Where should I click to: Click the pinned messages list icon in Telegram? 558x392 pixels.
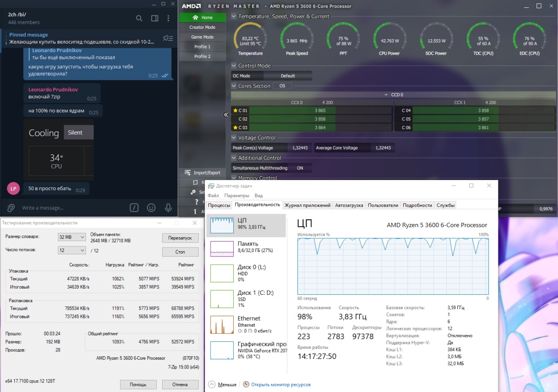click(x=168, y=38)
